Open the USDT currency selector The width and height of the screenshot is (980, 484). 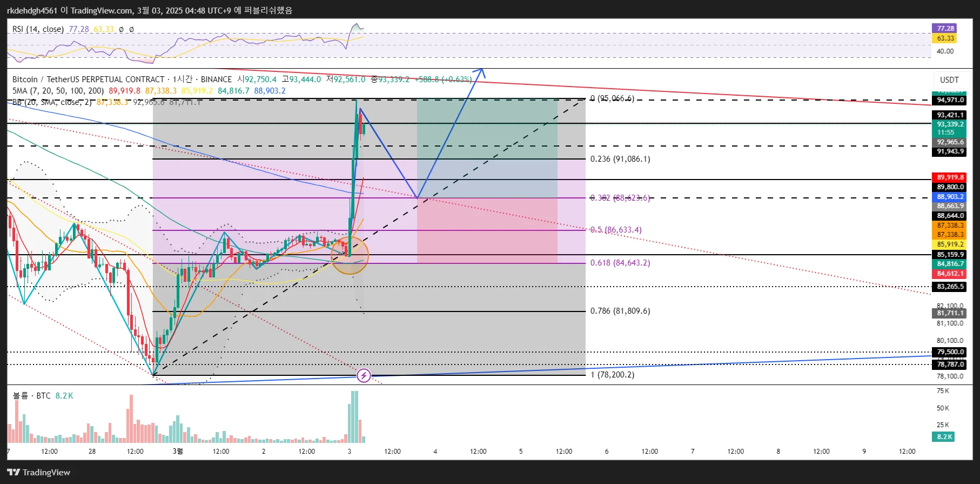click(x=949, y=79)
